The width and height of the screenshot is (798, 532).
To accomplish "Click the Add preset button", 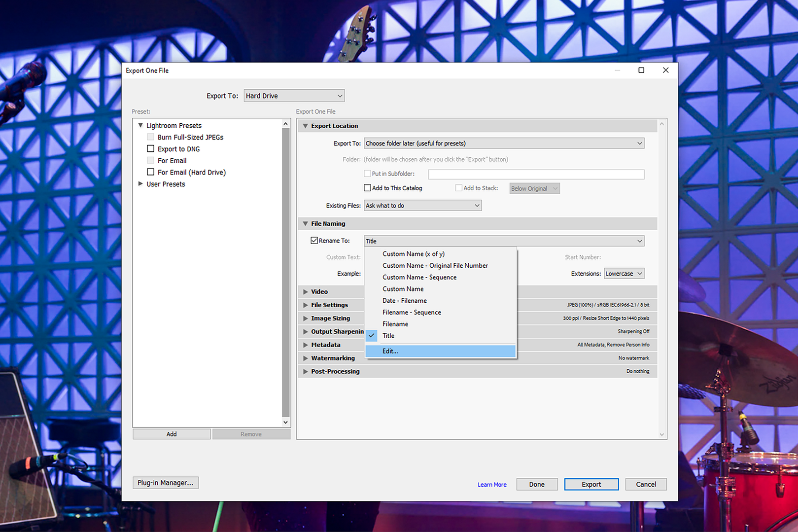I will [172, 434].
